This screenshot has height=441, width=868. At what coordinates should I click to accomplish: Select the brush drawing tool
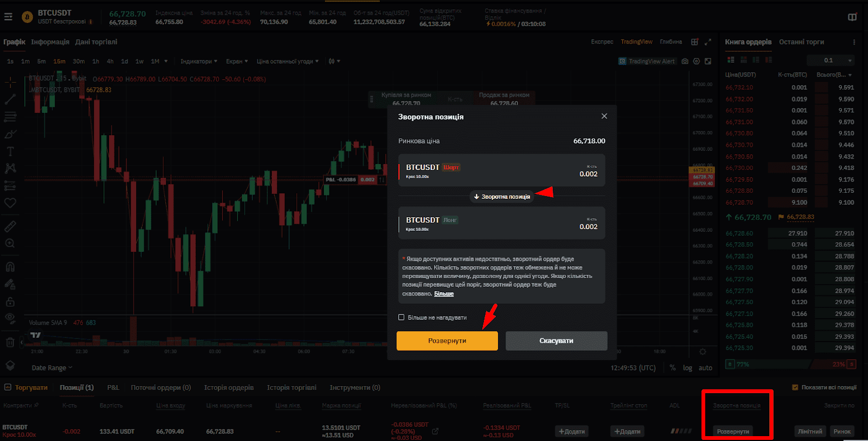click(10, 134)
